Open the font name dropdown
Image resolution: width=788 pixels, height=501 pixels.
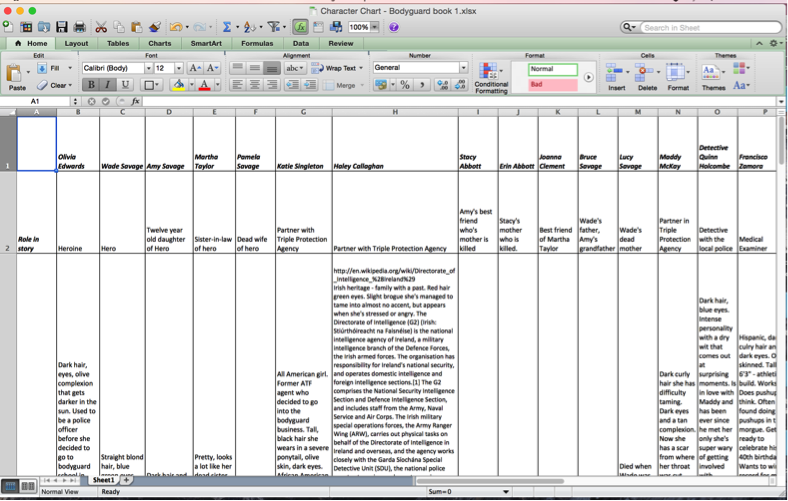(x=148, y=68)
